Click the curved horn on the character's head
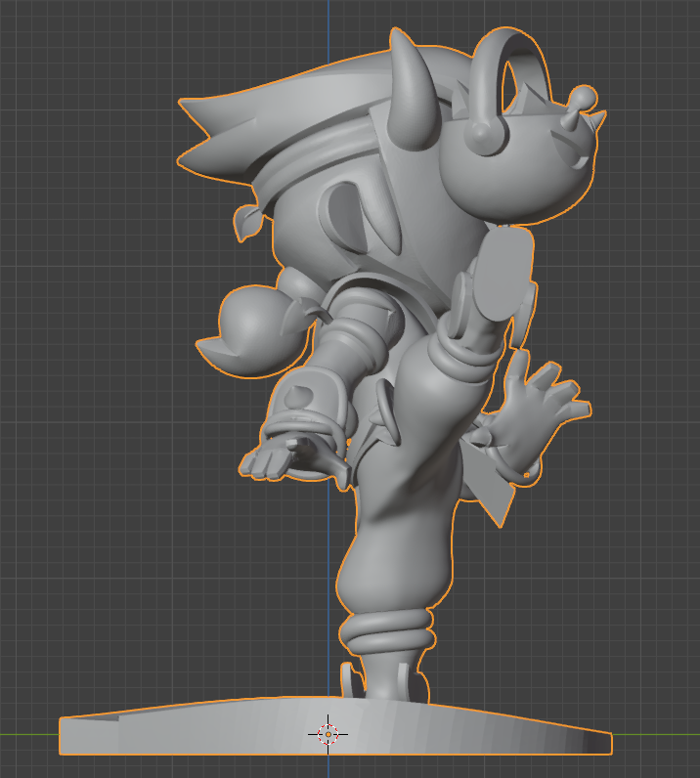 413,91
